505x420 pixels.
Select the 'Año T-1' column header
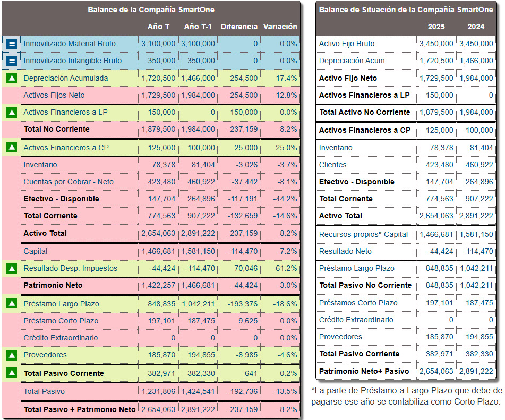[x=198, y=27]
